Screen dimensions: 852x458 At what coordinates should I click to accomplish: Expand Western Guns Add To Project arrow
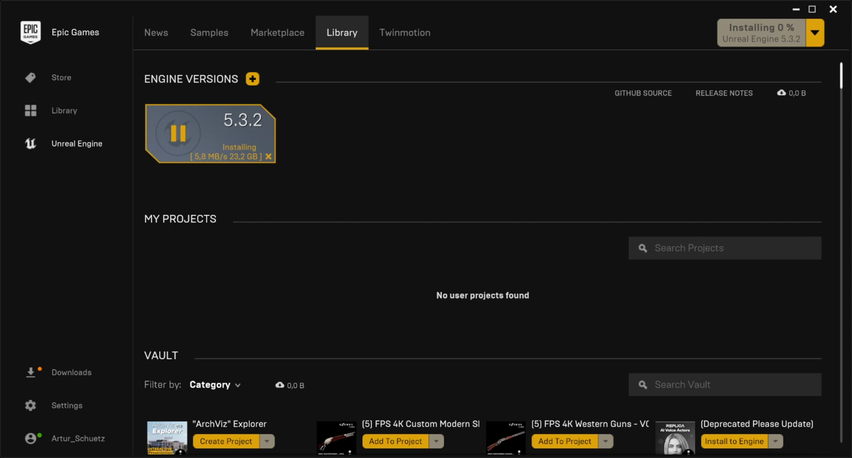click(x=605, y=441)
